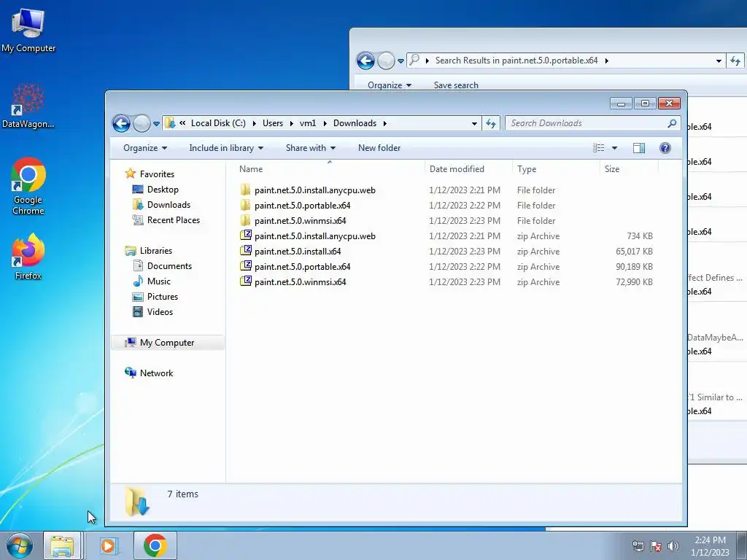Viewport: 747px width, 560px height.
Task: Open Organize menu in Downloads window
Action: pyautogui.click(x=145, y=148)
